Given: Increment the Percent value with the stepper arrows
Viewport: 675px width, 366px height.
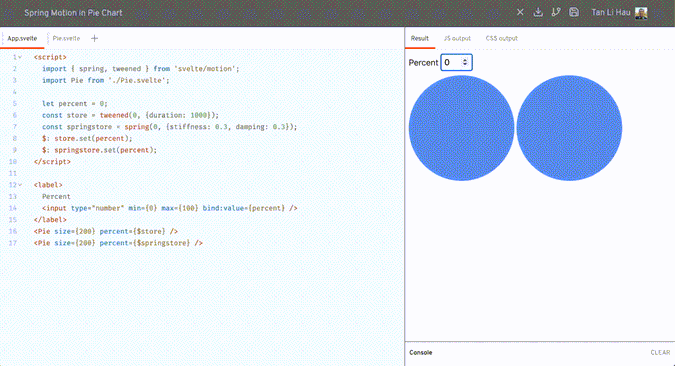Looking at the screenshot, I should (x=465, y=60).
